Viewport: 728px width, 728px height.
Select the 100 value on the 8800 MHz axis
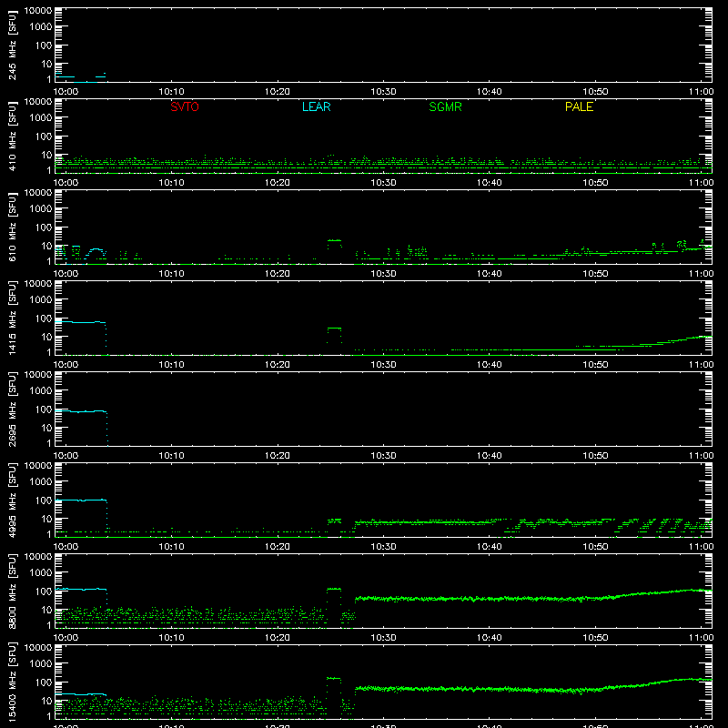[44, 591]
